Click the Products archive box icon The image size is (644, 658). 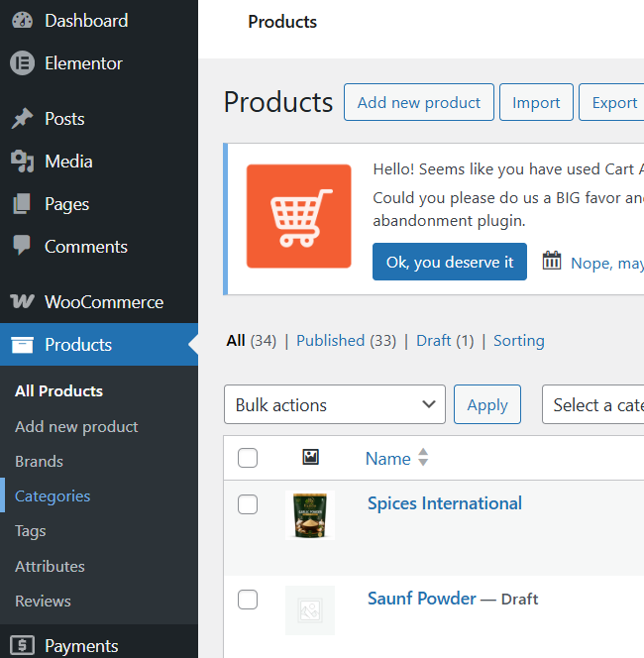tap(22, 345)
